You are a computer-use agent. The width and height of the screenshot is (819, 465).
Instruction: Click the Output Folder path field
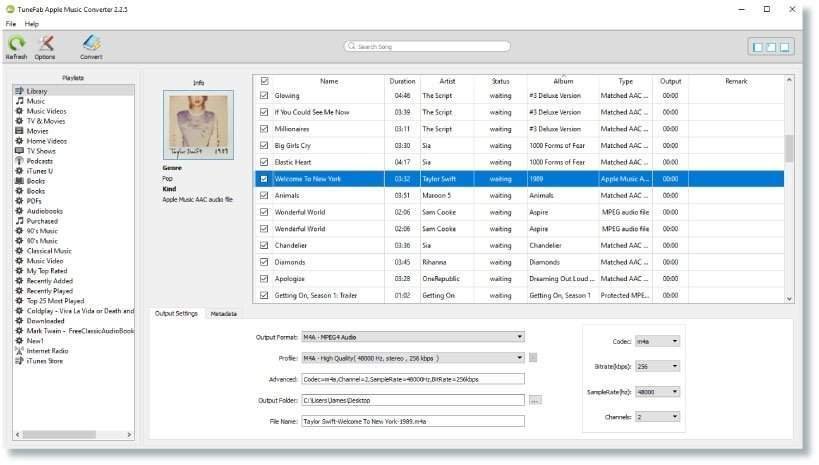coord(413,400)
